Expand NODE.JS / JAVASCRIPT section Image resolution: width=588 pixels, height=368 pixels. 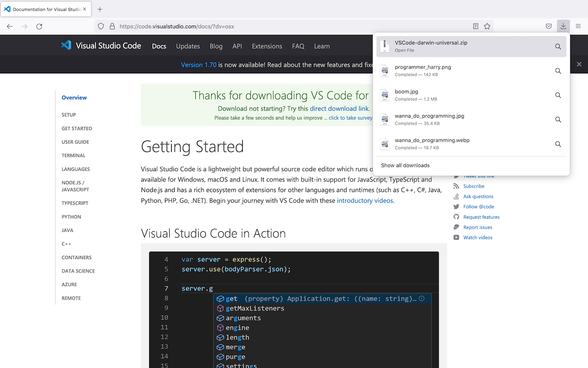tap(76, 186)
